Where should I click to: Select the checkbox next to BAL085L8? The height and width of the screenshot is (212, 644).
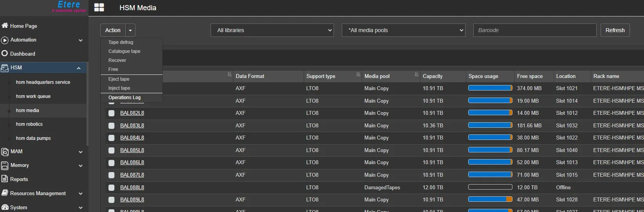point(112,150)
